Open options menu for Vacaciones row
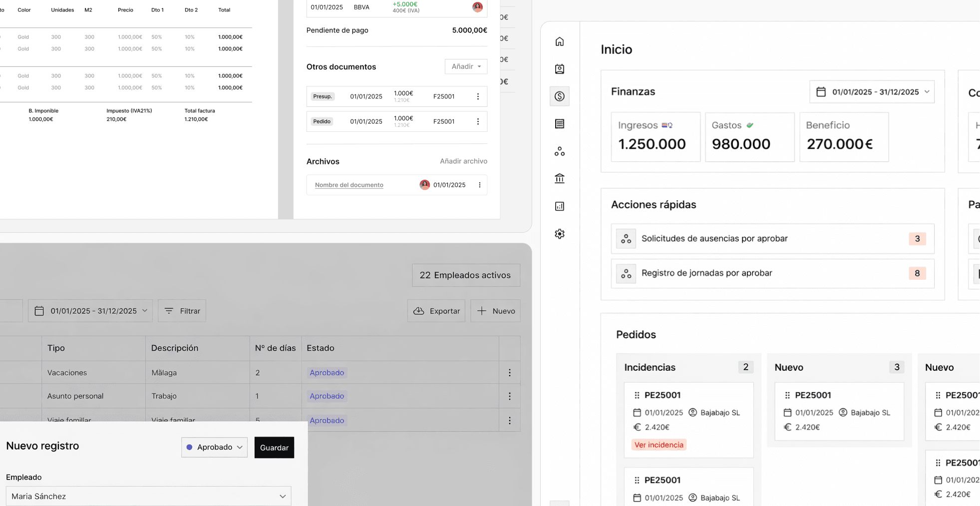The height and width of the screenshot is (506, 980). coord(509,373)
